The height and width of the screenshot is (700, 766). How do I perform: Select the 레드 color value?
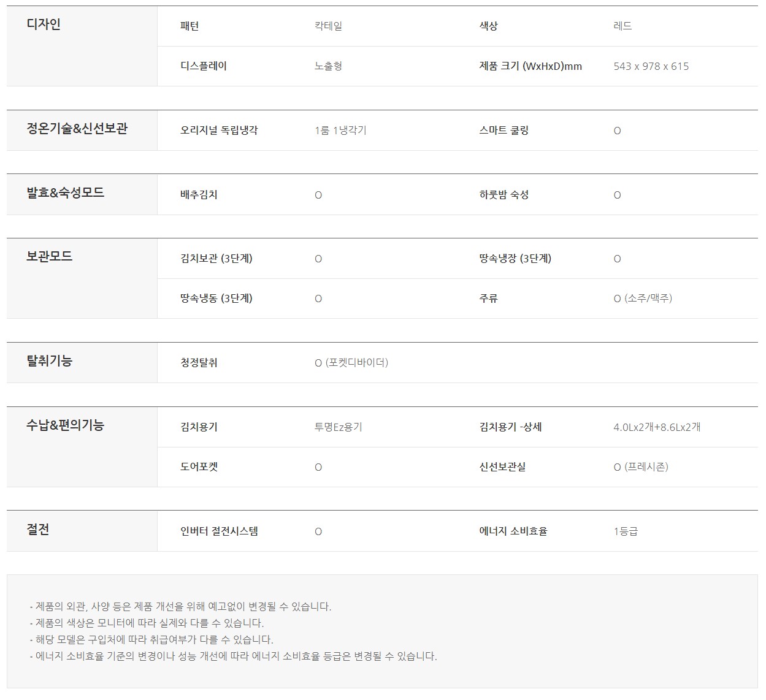[622, 26]
